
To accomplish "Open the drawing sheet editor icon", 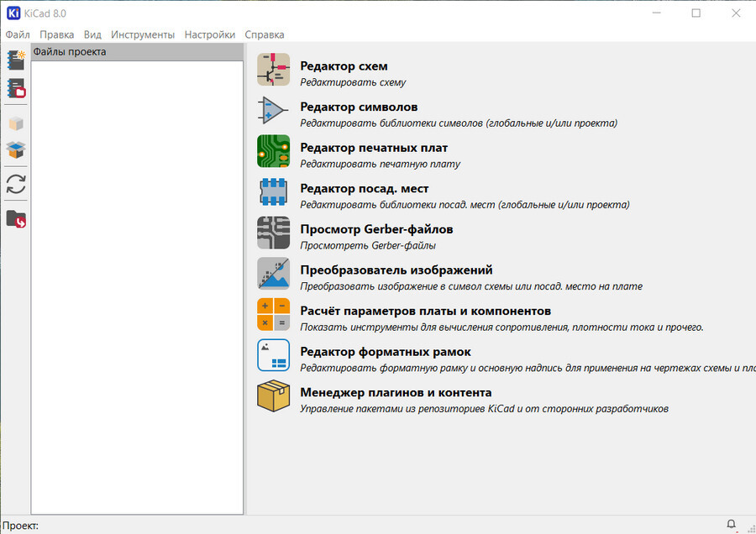I will pyautogui.click(x=273, y=355).
